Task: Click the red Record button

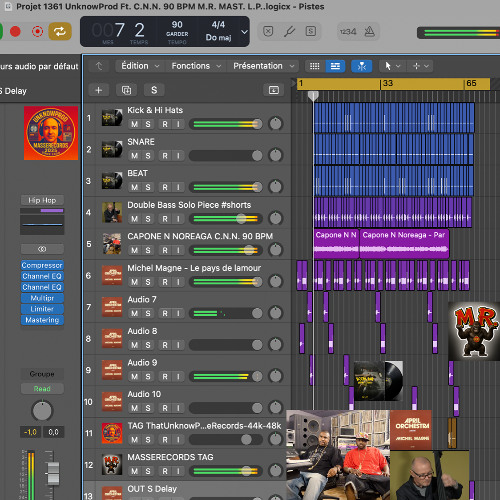Action: 15,32
